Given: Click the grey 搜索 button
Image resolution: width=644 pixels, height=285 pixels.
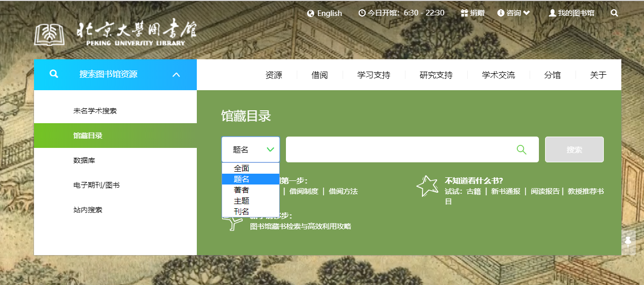Looking at the screenshot, I should coord(574,149).
